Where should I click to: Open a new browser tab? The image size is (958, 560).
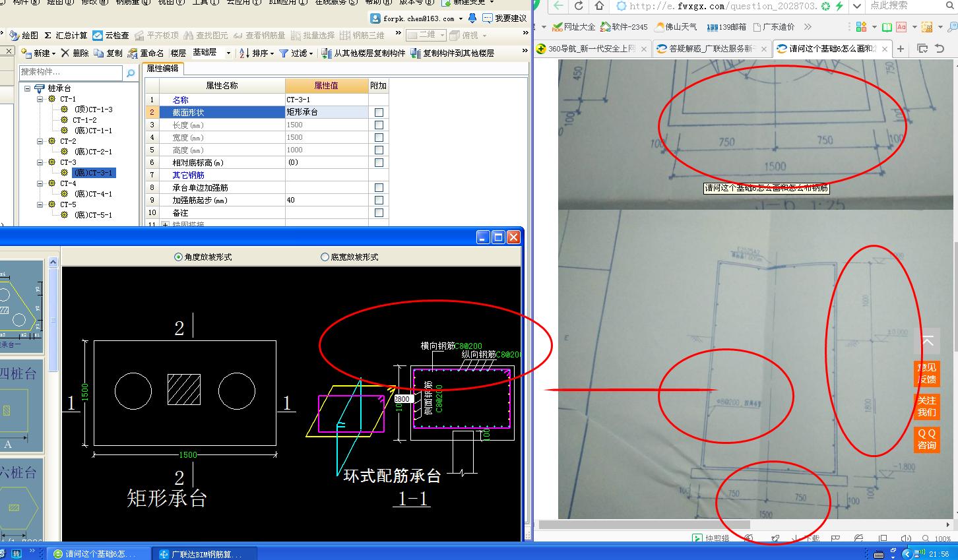click(x=901, y=49)
